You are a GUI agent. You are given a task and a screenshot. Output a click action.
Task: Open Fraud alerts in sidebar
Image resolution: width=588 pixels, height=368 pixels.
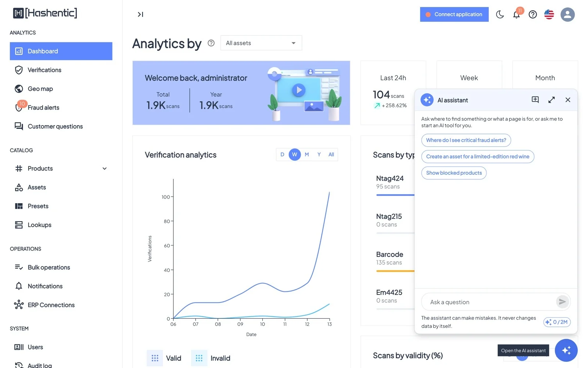[61, 107]
